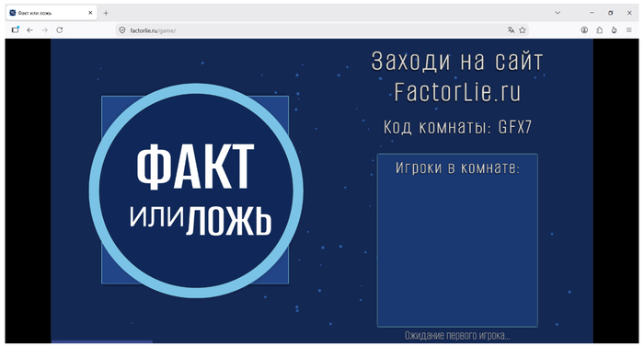Close the 'Факт или ложь' tab
The height and width of the screenshot is (347, 644).
(90, 13)
